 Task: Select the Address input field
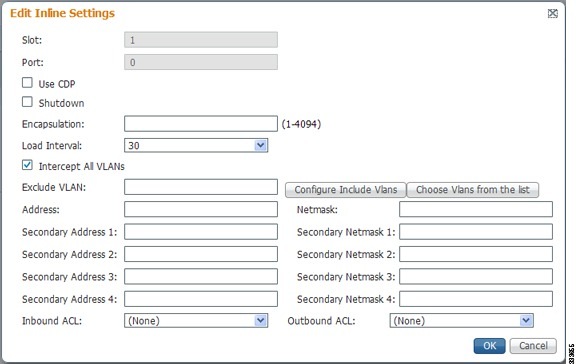(201, 209)
